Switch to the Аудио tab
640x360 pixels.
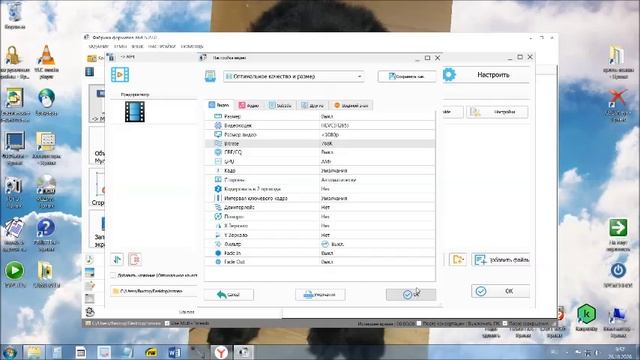[x=249, y=105]
